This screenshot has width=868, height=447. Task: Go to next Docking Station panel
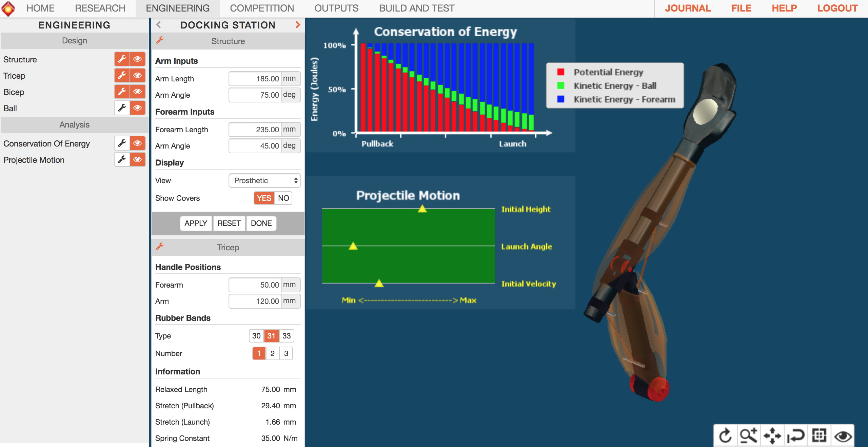[298, 25]
